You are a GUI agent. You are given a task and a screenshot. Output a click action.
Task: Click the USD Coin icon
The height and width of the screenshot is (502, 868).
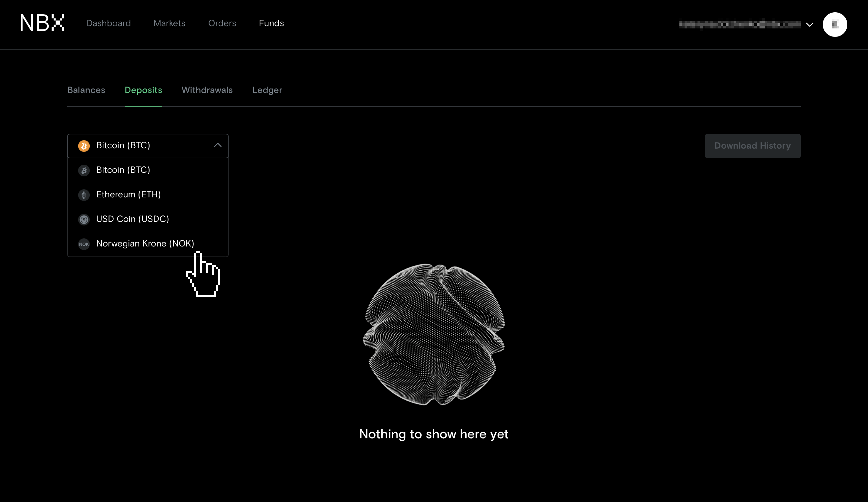pos(84,219)
